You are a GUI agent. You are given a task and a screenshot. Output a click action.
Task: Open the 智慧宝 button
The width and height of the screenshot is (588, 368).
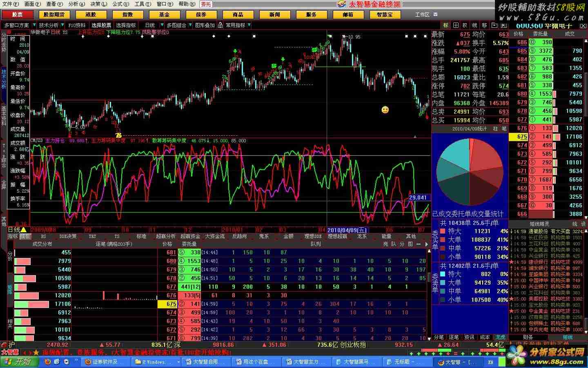(x=385, y=14)
